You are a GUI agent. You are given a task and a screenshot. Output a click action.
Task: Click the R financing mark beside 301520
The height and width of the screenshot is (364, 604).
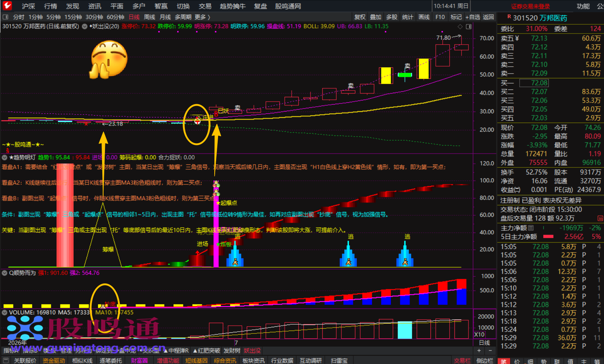tap(509, 17)
